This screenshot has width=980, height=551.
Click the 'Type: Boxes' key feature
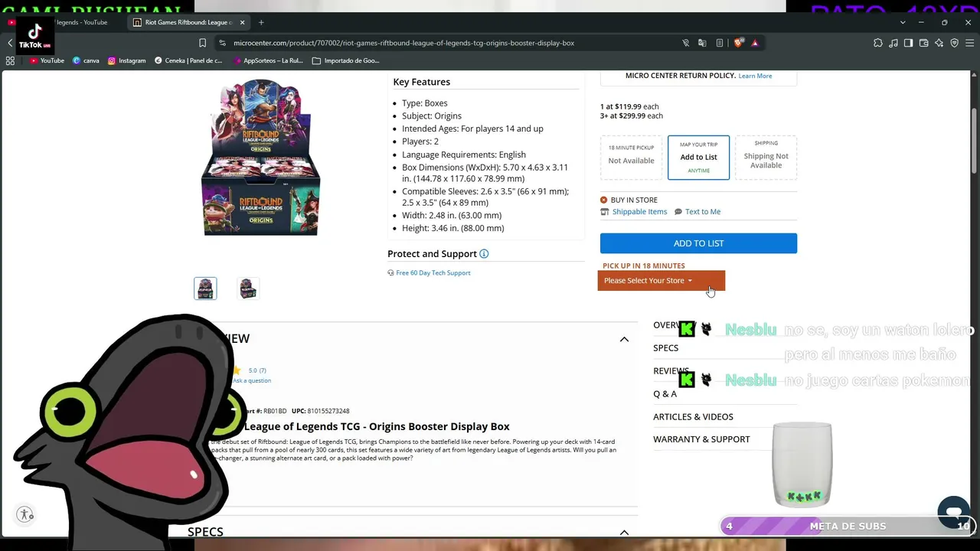pos(425,103)
